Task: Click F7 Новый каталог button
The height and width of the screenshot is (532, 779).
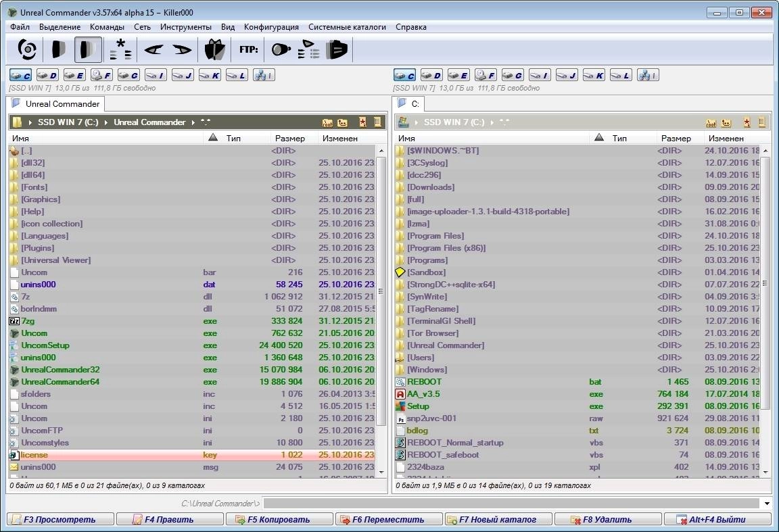Action: [498, 520]
